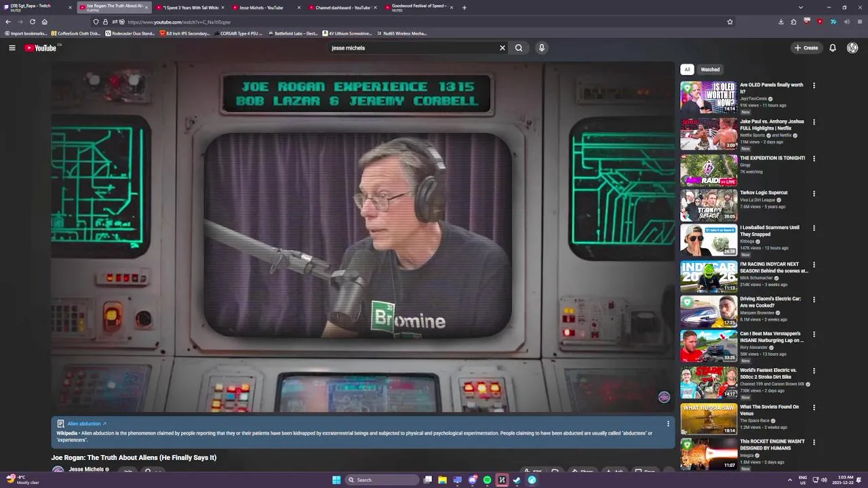Open more options for INDYCAR video
868x488 pixels.
click(x=814, y=265)
